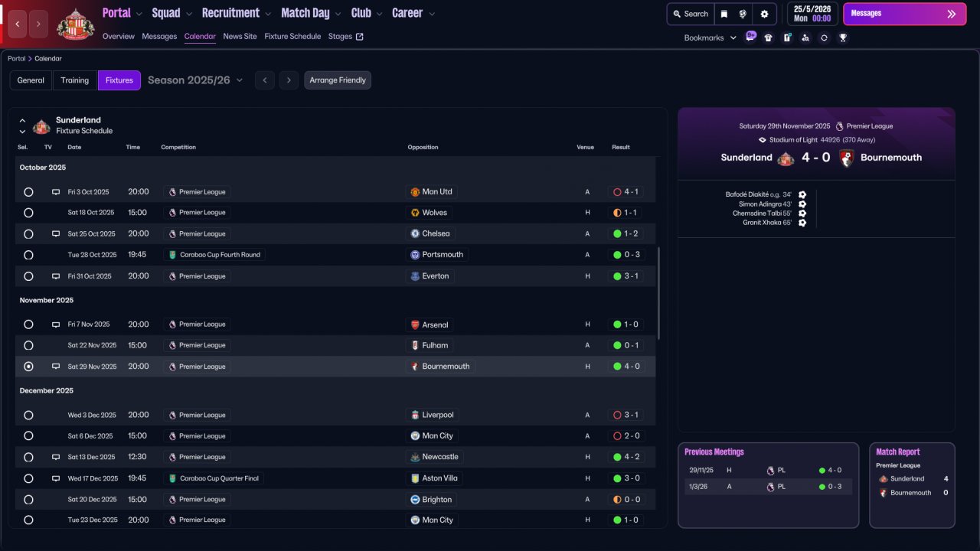Click the circular arrows shortcut icon
The height and width of the screenshot is (551, 980).
824,37
